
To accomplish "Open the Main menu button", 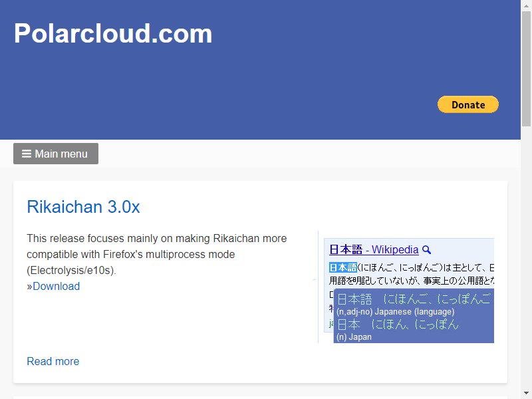I will coord(56,154).
